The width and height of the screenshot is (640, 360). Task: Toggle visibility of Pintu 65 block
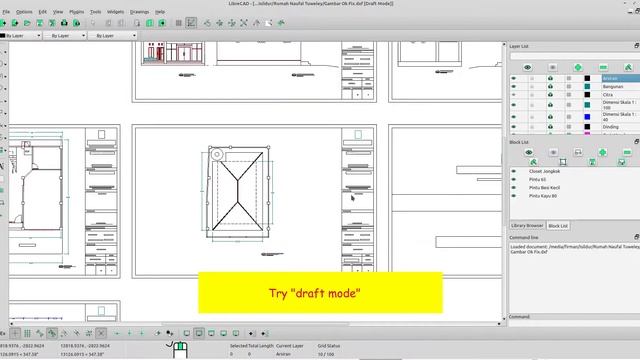tap(513, 180)
